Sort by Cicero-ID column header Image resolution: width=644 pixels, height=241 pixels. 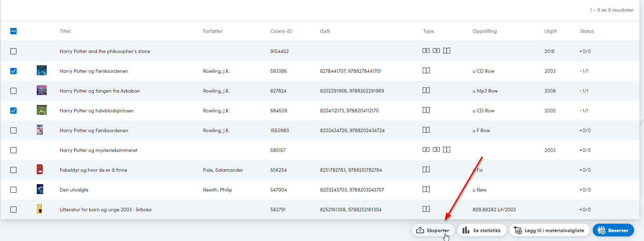click(x=281, y=31)
